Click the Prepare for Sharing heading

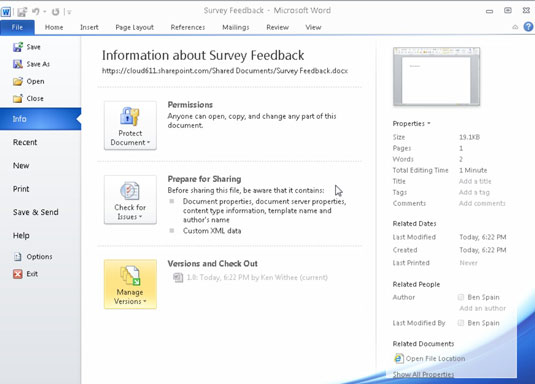pos(204,179)
